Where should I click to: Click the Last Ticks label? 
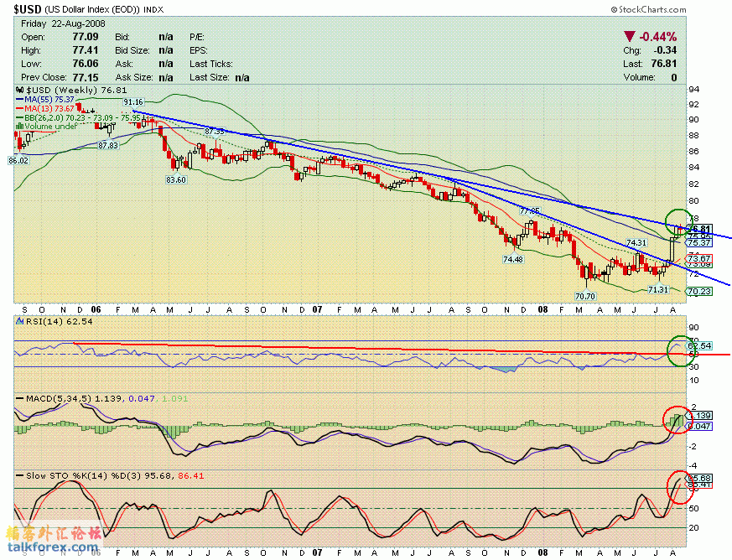pos(211,64)
